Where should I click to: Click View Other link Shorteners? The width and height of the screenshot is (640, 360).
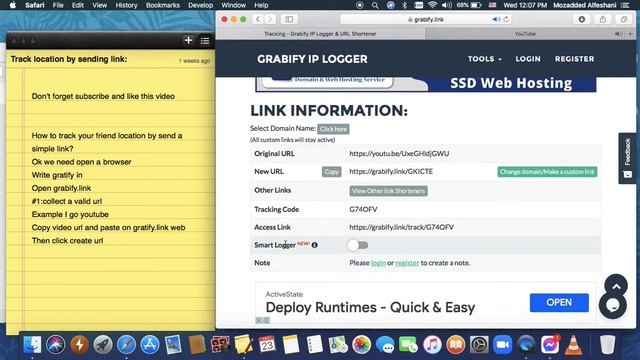click(x=388, y=191)
